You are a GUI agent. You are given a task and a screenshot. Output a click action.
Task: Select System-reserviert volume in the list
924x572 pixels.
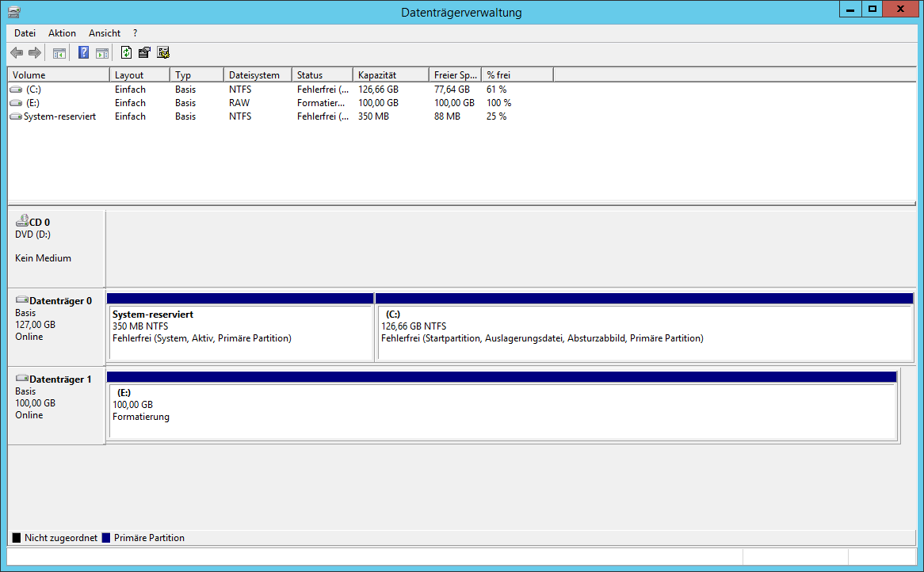click(x=59, y=116)
